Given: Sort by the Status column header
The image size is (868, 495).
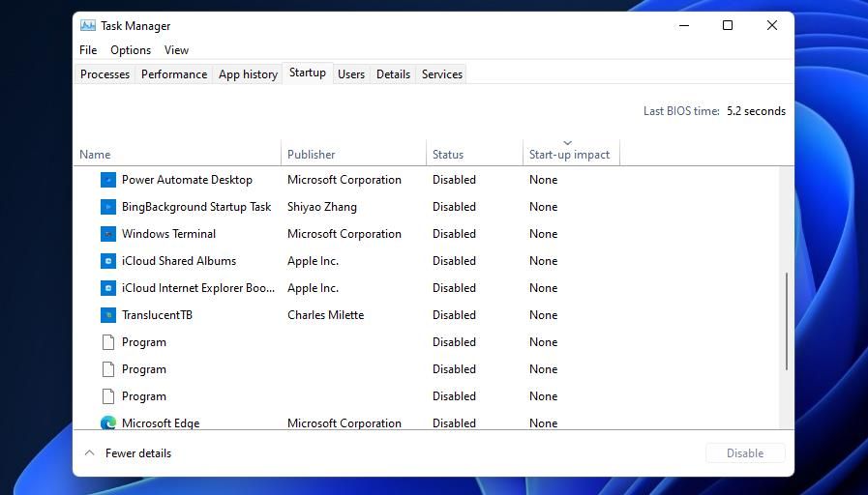Looking at the screenshot, I should (474, 155).
